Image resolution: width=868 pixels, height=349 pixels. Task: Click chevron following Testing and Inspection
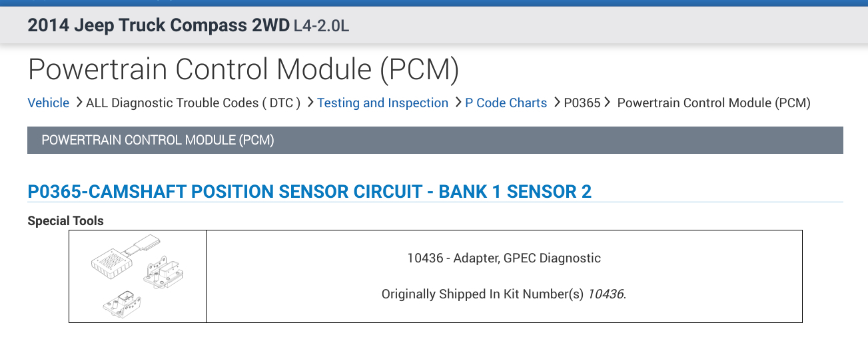tap(458, 103)
